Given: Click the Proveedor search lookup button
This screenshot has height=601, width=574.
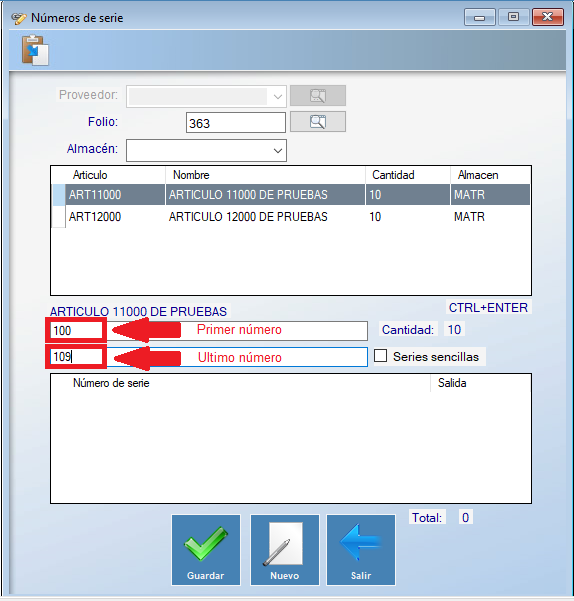Looking at the screenshot, I should (x=318, y=95).
